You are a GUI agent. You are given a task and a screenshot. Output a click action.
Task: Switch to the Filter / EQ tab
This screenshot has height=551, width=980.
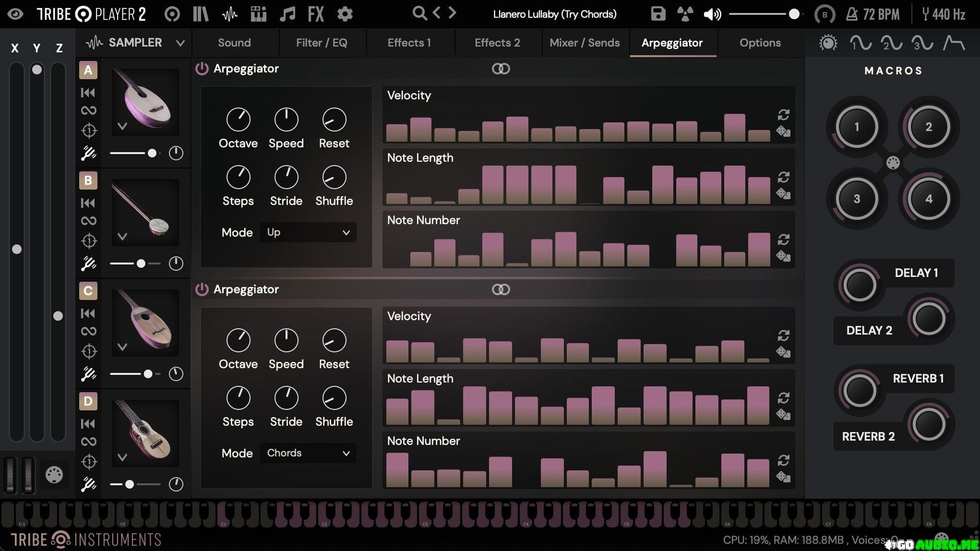(322, 43)
